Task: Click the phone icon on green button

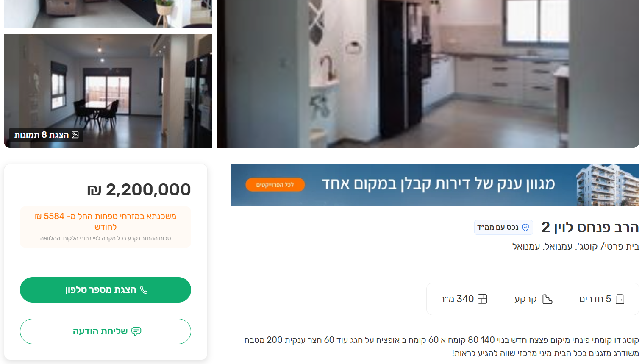Action: 144,290
